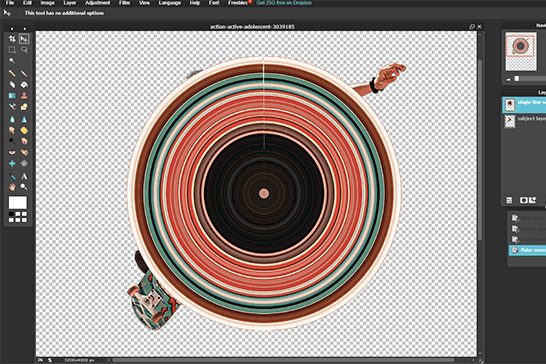546x364 pixels.
Task: Click the toolbox left collapse arrow
Action: tap(12, 29)
